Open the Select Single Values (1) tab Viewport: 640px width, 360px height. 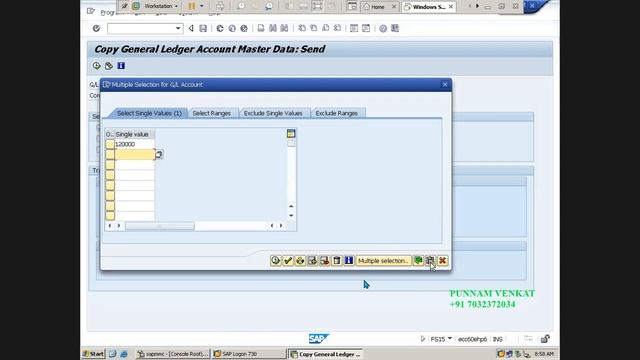pos(149,113)
